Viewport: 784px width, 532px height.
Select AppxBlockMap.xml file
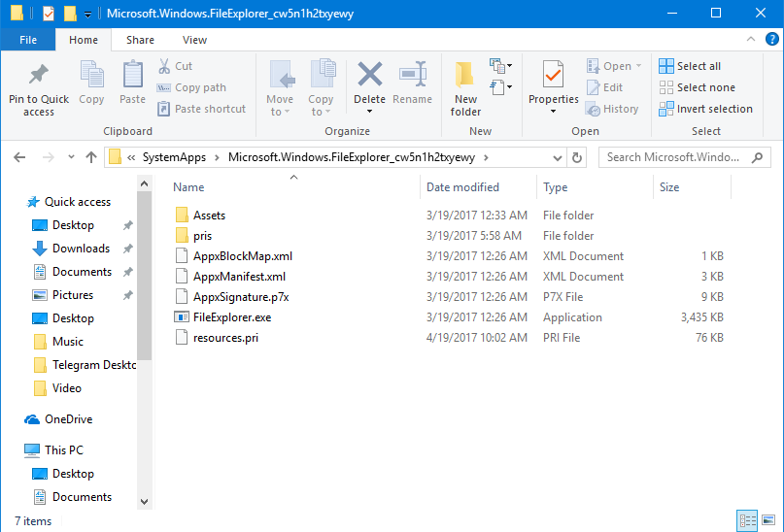(234, 256)
